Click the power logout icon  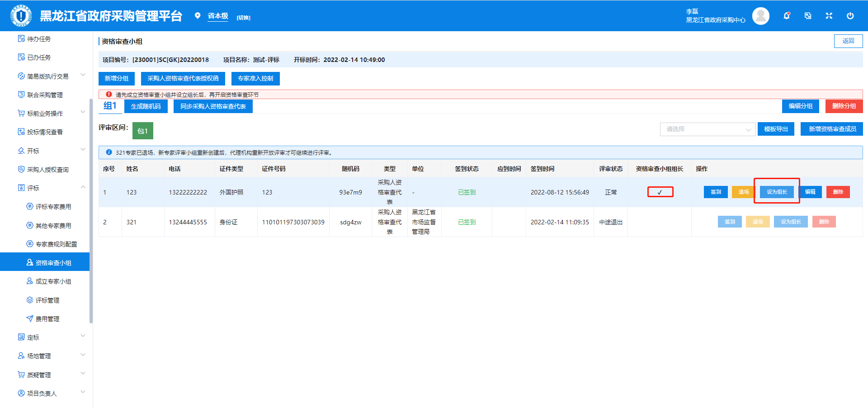point(850,16)
